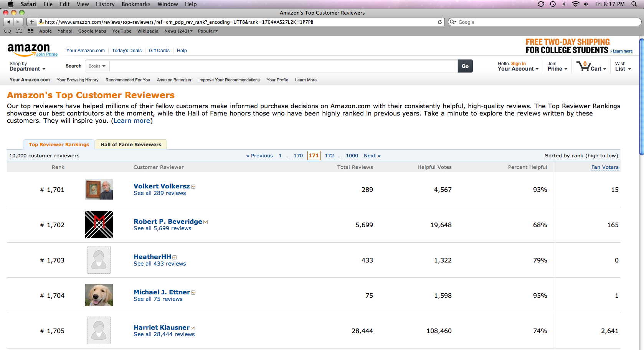Open the Bookmarks menu
Viewport: 644px width, 350px height.
pyautogui.click(x=136, y=4)
